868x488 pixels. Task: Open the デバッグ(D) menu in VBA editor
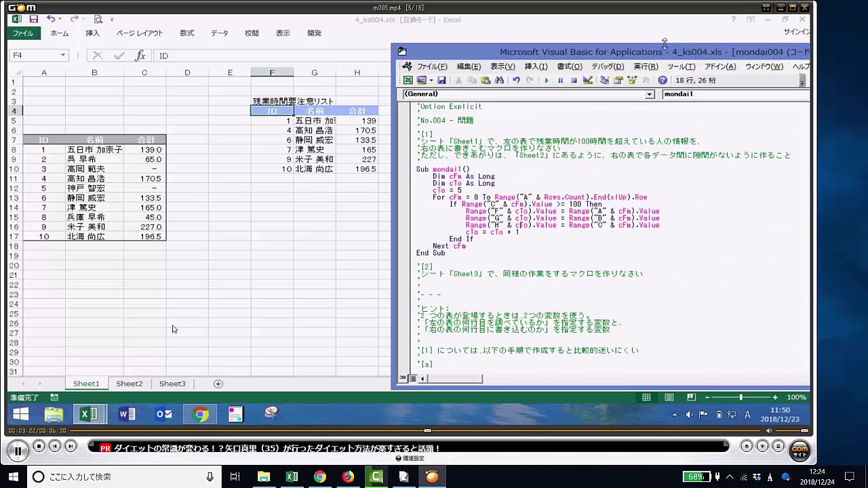607,66
